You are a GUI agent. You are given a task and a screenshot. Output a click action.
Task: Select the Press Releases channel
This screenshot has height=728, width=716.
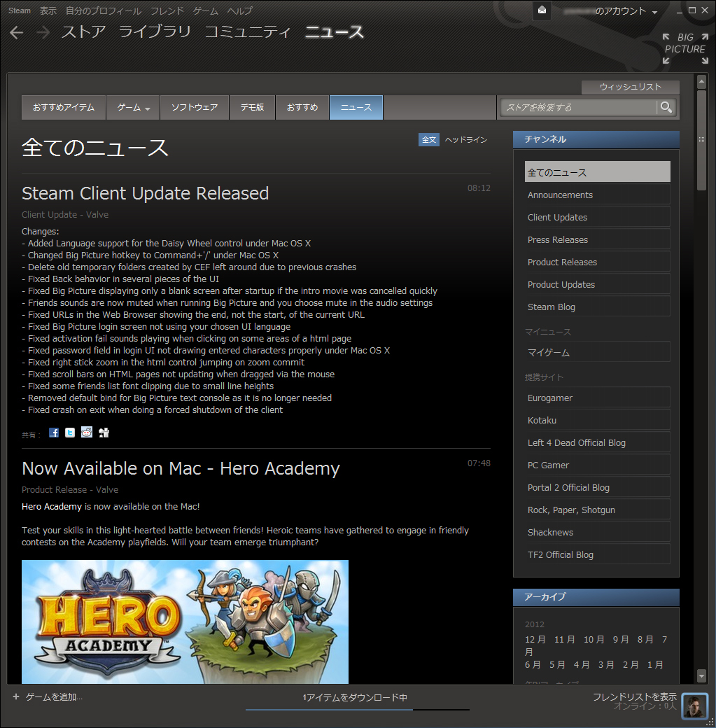click(x=597, y=239)
